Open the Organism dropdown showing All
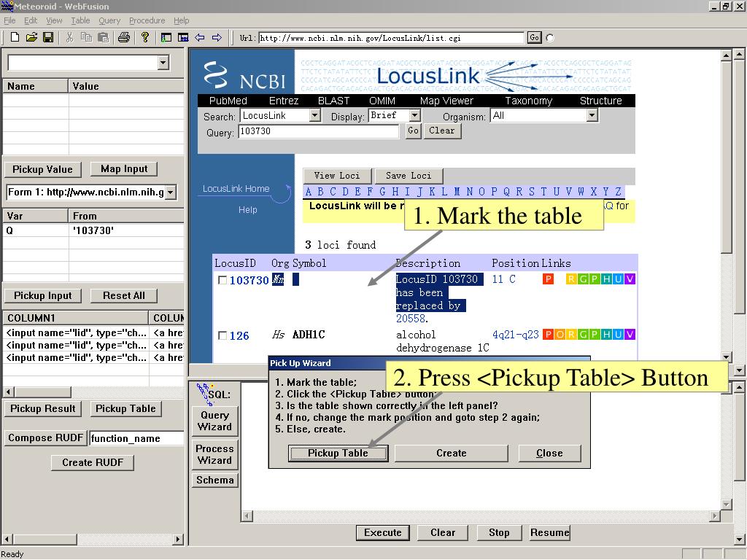 pyautogui.click(x=592, y=115)
